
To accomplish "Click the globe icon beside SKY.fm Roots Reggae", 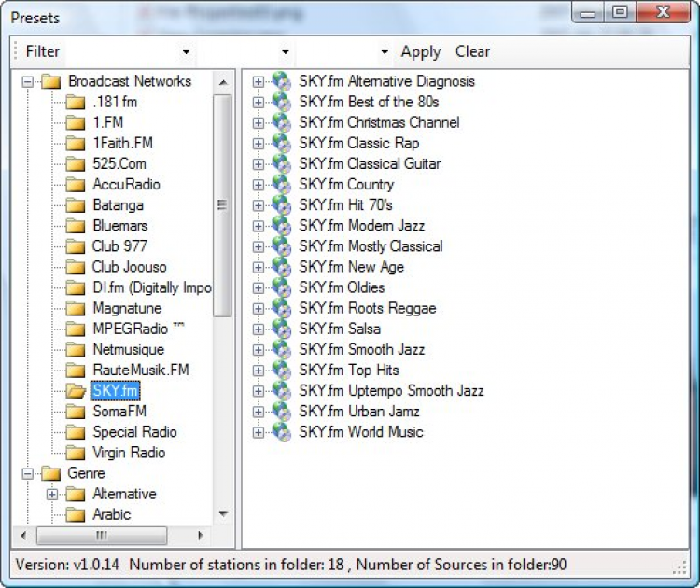I will pos(282,308).
